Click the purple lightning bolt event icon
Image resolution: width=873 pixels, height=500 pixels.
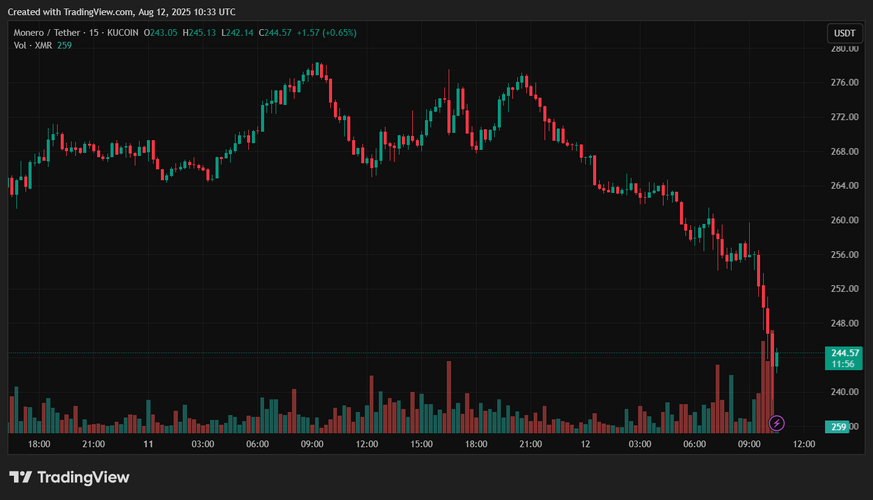[777, 424]
